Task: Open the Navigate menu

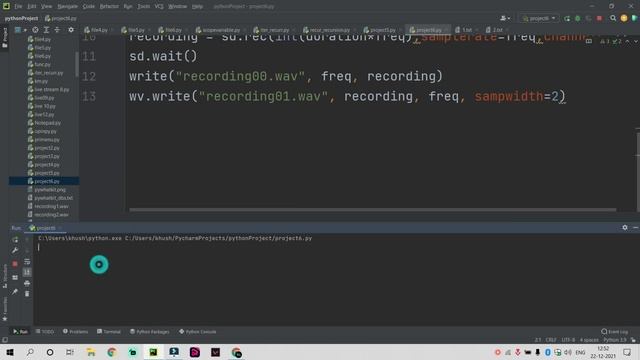Action: (x=67, y=7)
